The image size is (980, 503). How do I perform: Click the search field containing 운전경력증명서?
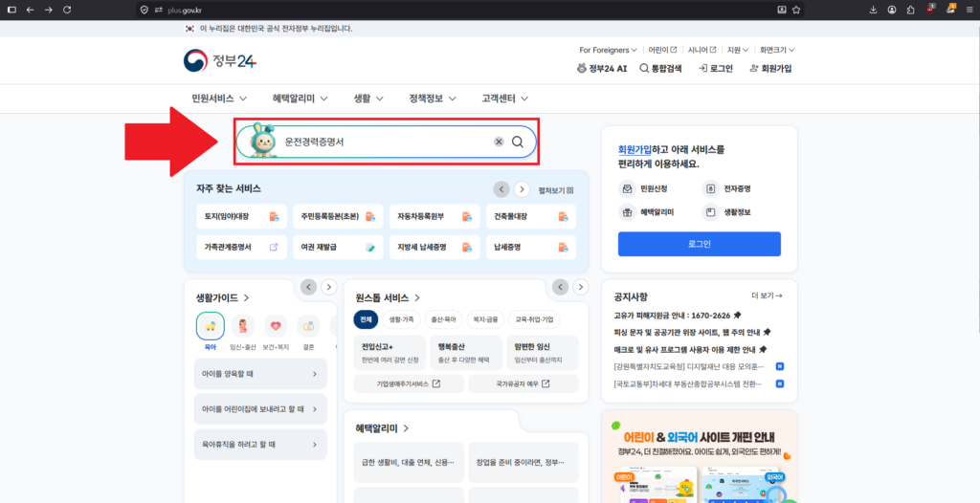[386, 142]
